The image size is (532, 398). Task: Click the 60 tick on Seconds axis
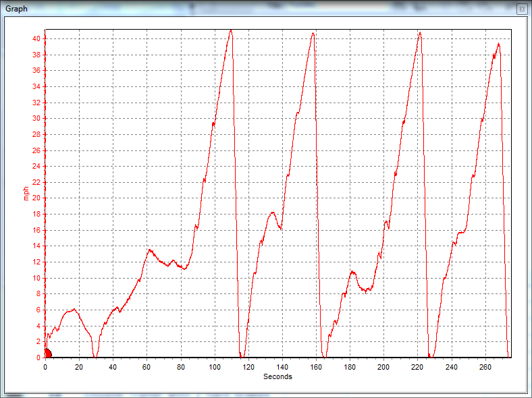[147, 368]
